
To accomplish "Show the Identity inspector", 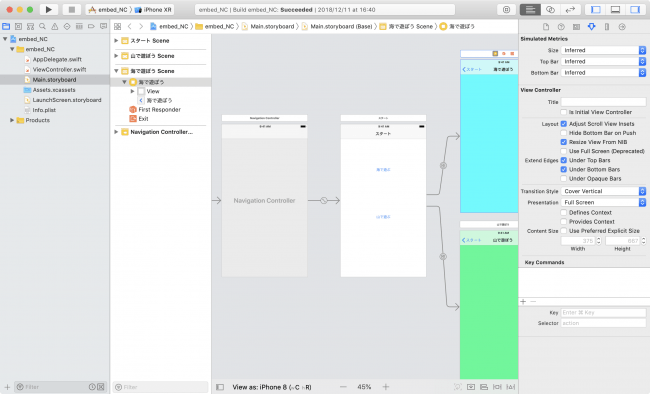I will [576, 27].
